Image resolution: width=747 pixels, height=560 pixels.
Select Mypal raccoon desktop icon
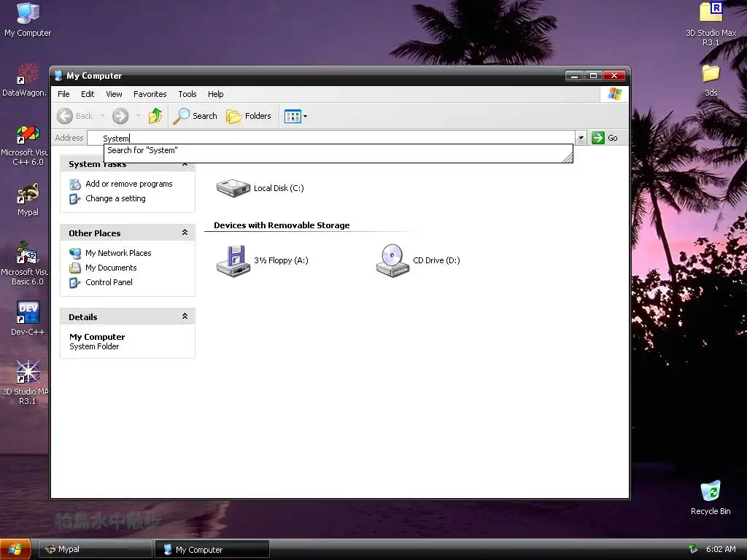point(28,200)
